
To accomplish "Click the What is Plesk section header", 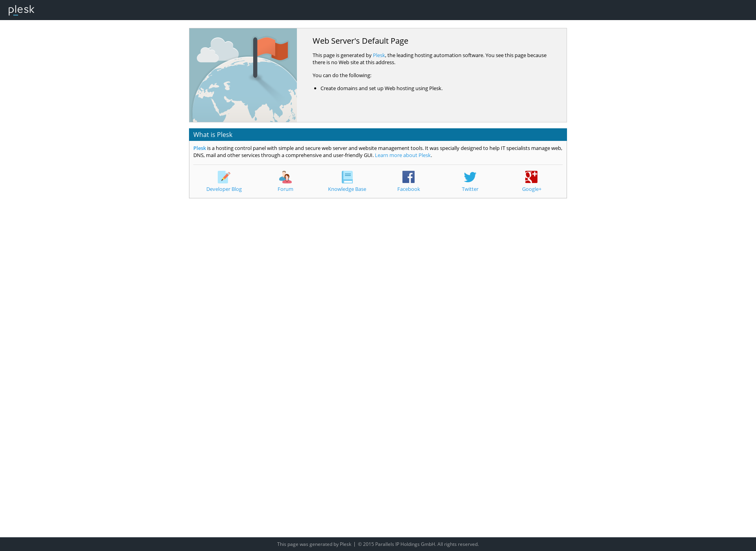I will click(213, 134).
